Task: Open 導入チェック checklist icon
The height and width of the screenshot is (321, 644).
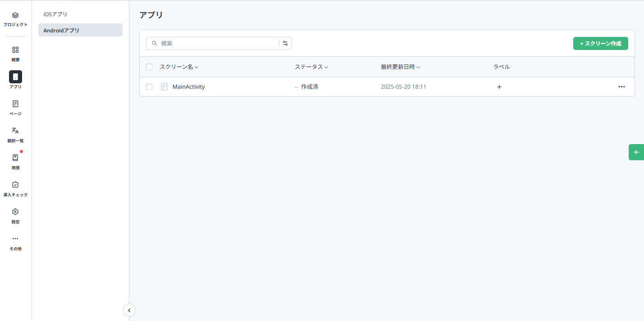Action: (15, 185)
